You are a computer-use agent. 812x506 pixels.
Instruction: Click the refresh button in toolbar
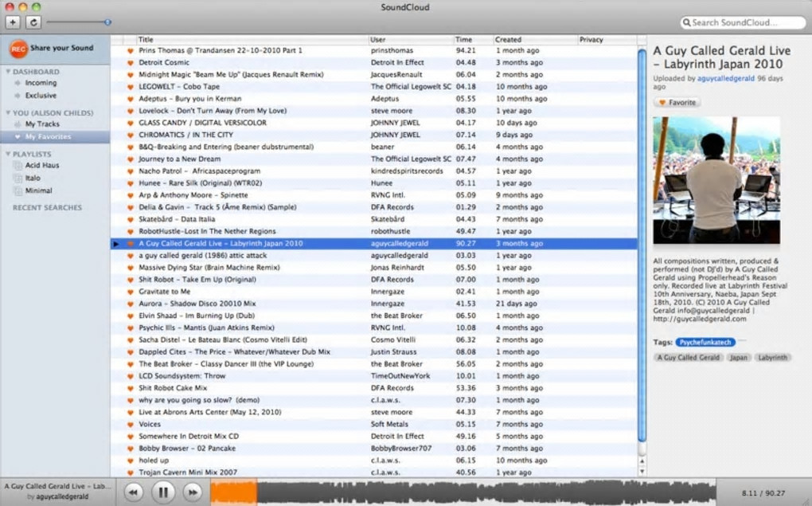pyautogui.click(x=33, y=22)
